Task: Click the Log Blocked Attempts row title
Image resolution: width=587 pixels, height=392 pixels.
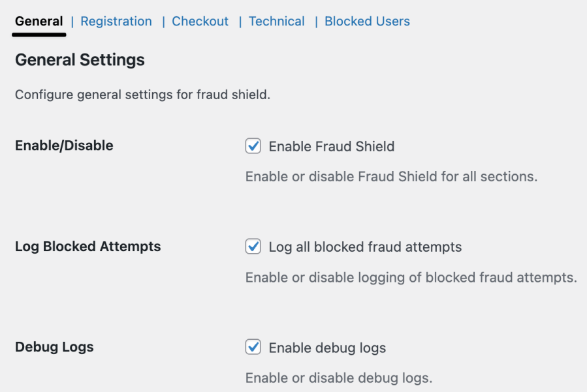Action: click(x=87, y=247)
